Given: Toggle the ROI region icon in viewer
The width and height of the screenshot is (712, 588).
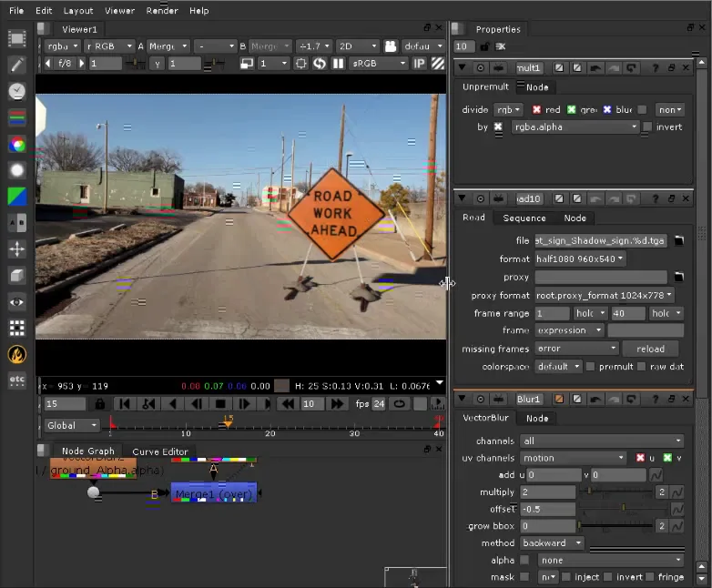Looking at the screenshot, I should point(300,64).
